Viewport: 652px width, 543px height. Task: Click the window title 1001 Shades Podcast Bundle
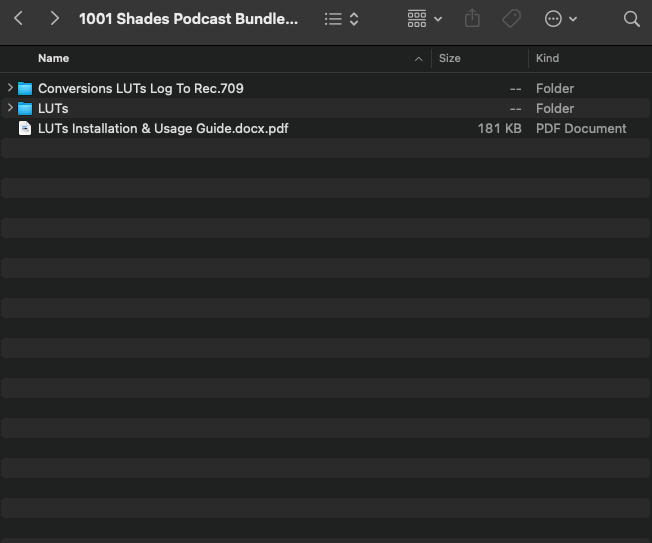point(188,19)
